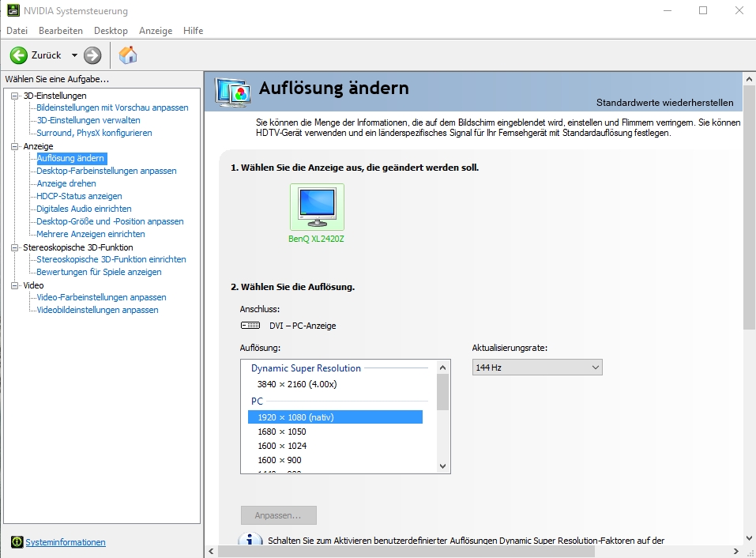Click the DVI connector icon
Viewport: 756px width, 558px height.
250,326
